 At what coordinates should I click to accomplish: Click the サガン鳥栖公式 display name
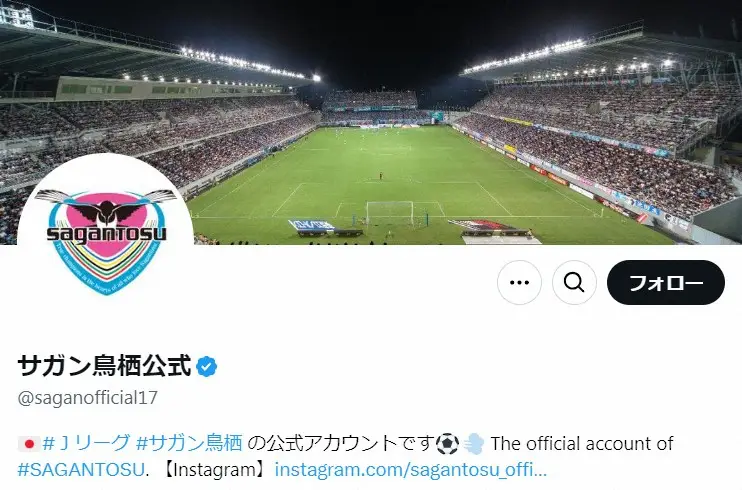[x=104, y=366]
